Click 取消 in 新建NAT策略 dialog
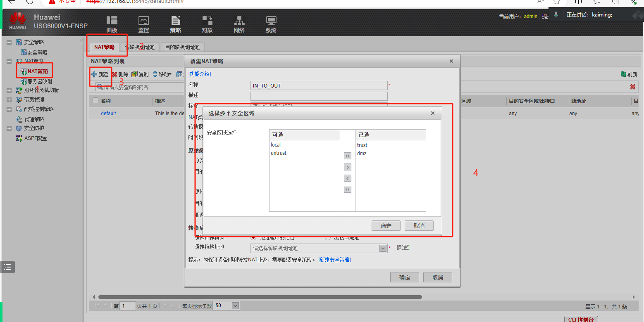This screenshot has width=644, height=322. coord(438,277)
